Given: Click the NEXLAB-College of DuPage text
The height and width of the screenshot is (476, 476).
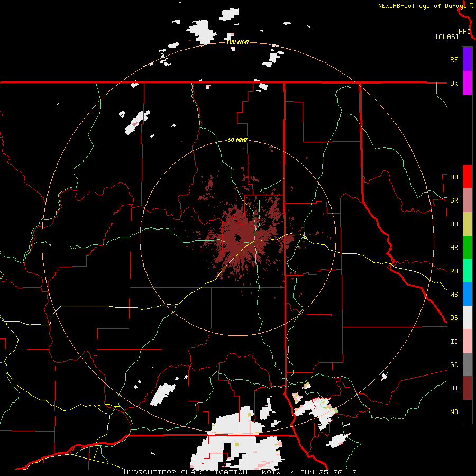Looking at the screenshot, I should 422,6.
